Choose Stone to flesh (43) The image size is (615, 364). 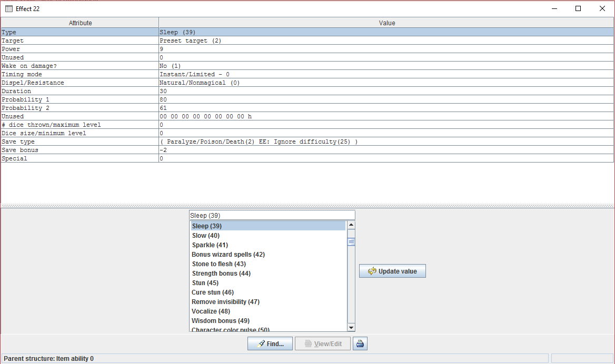click(269, 264)
